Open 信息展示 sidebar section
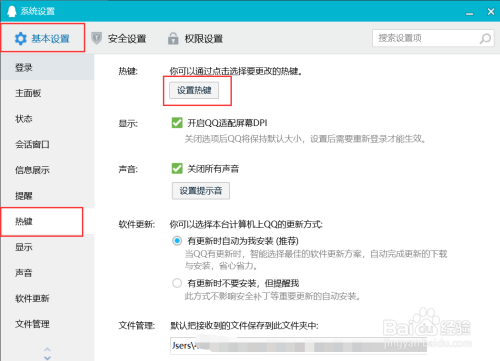 47,170
